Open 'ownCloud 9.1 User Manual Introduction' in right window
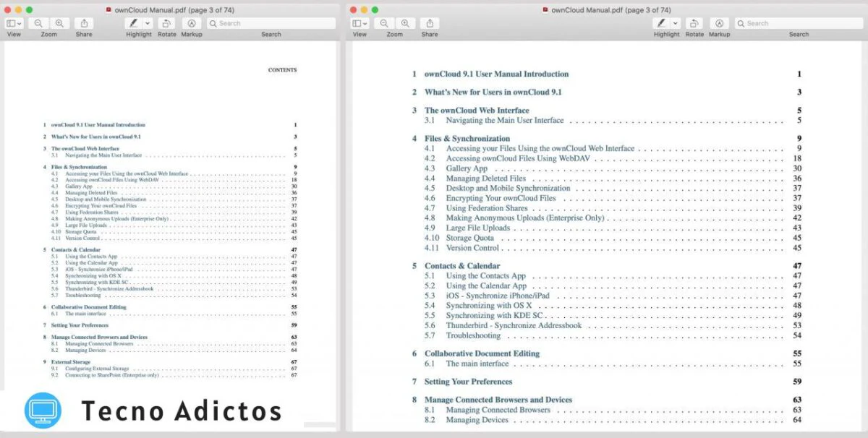 click(x=496, y=74)
